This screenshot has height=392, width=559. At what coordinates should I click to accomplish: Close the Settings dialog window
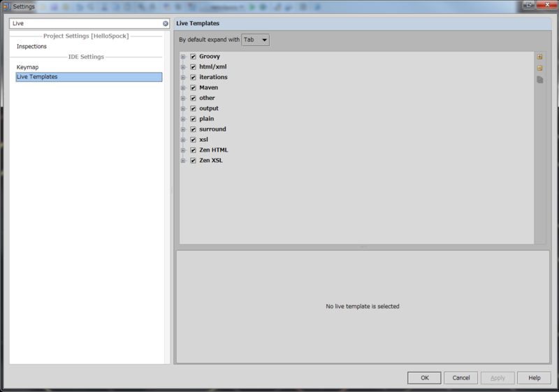547,5
